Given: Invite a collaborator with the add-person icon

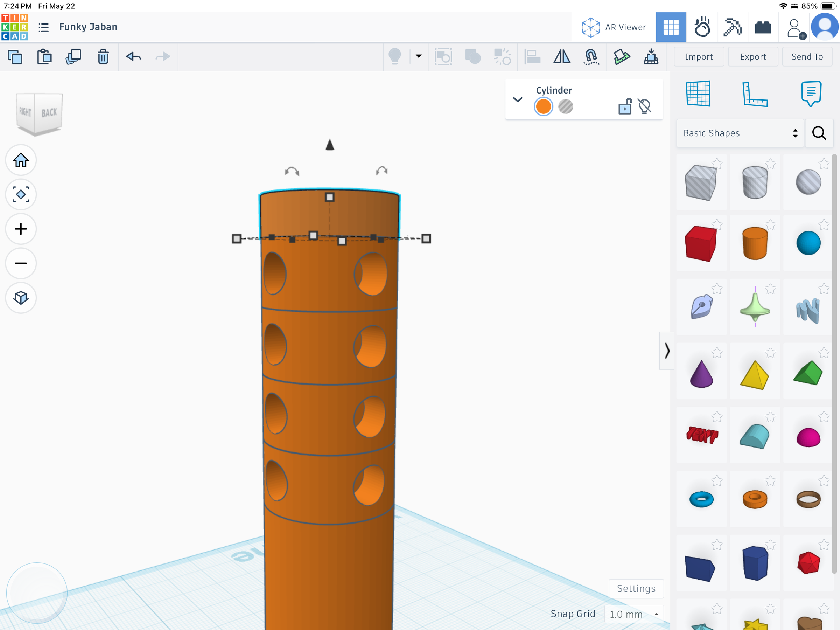Looking at the screenshot, I should [796, 28].
